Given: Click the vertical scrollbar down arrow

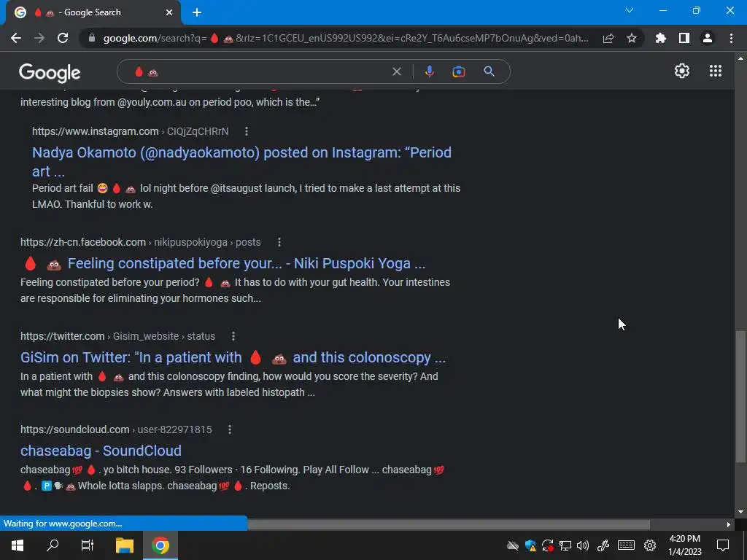Looking at the screenshot, I should 740,512.
